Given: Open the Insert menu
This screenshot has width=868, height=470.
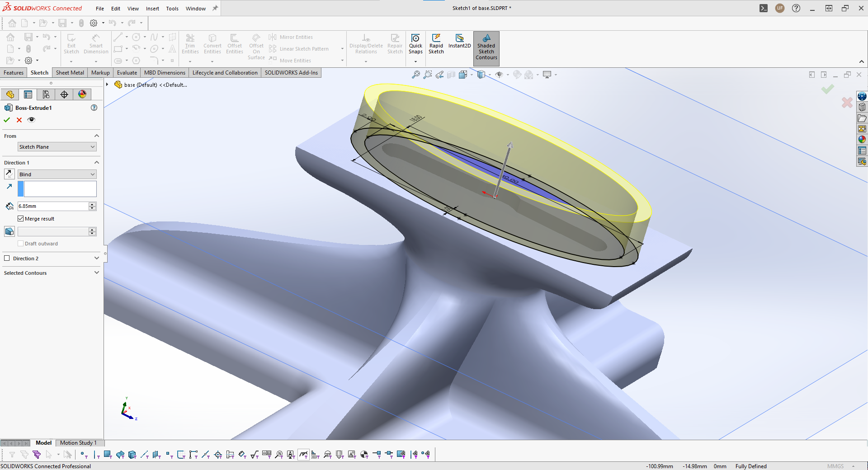Looking at the screenshot, I should click(x=152, y=9).
